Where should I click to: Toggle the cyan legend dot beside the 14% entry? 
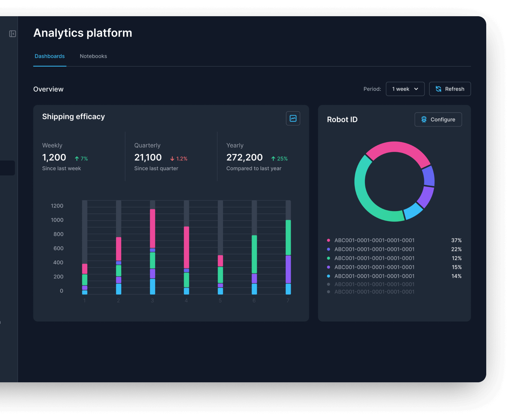[328, 276]
